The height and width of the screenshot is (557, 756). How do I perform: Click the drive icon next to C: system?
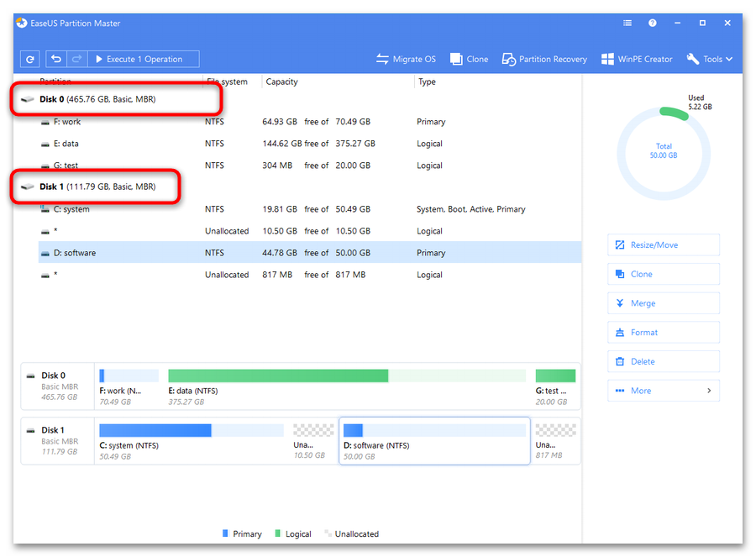click(45, 209)
